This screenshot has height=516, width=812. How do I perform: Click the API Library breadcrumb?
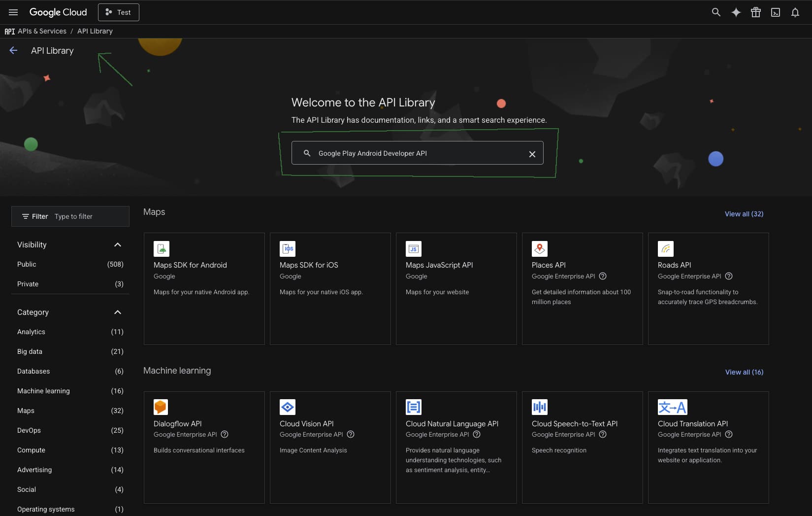coord(95,31)
